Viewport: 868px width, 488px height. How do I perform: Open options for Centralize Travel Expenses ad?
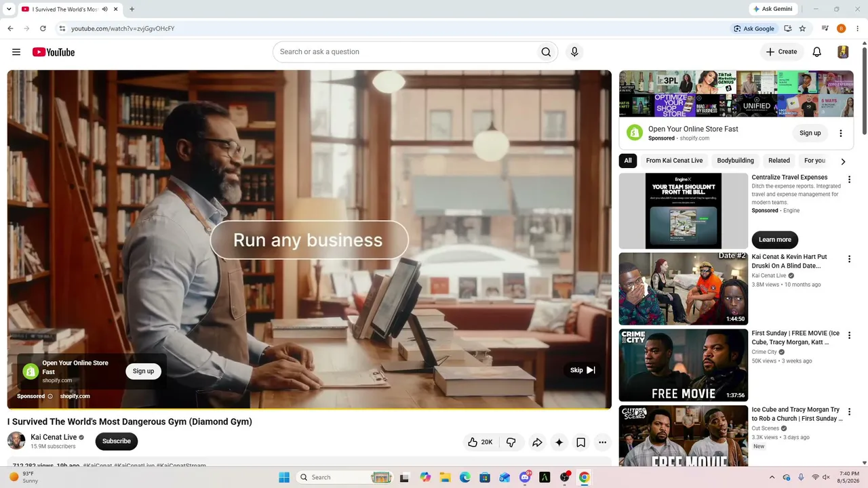[849, 180]
